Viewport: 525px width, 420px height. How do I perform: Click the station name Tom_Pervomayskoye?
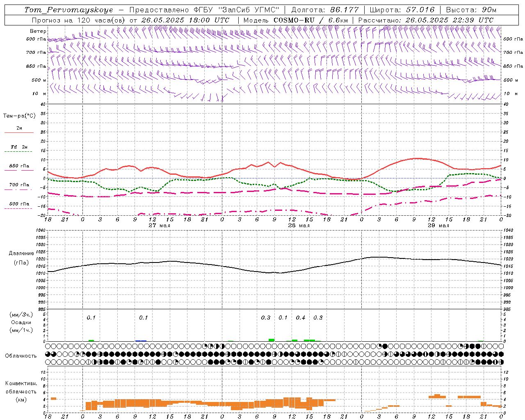coord(68,10)
